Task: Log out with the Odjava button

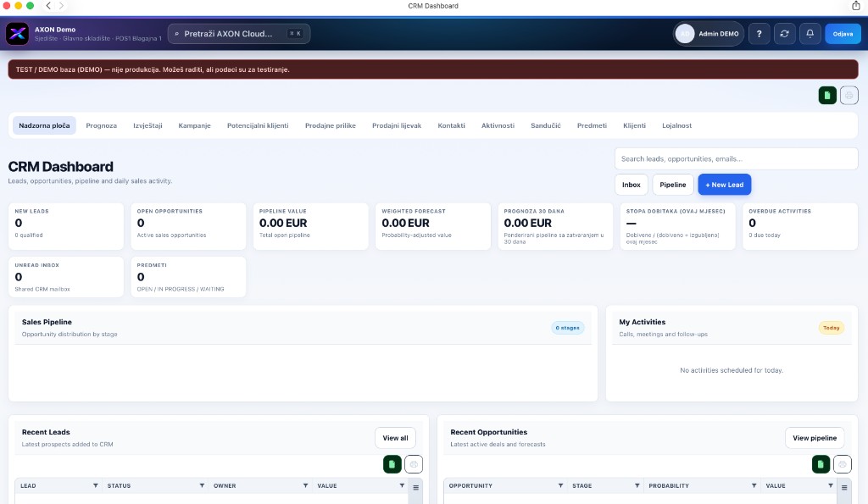Action: (843, 34)
